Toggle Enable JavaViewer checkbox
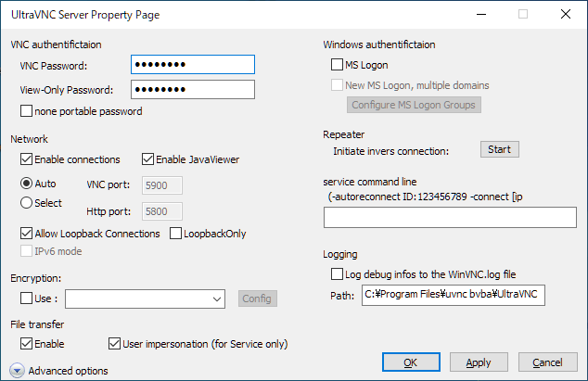Screen dimensions: 588x381 pos(147,159)
